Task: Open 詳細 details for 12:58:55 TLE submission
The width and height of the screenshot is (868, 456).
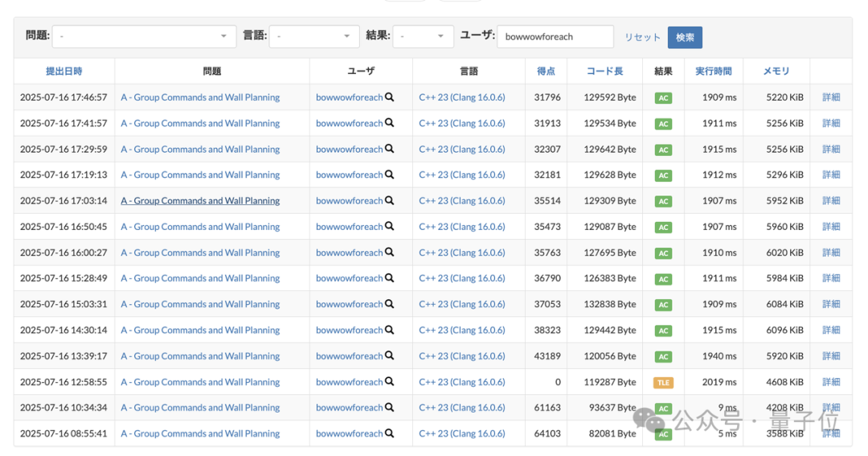Action: [831, 382]
